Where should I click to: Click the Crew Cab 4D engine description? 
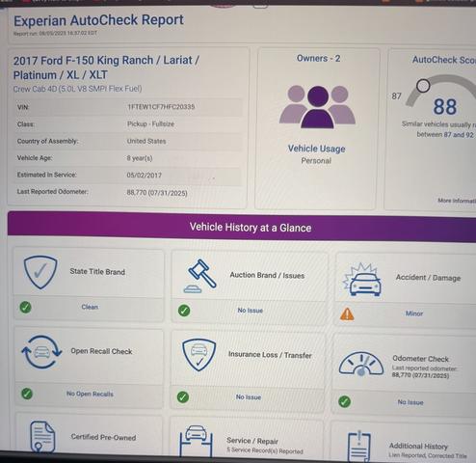click(77, 89)
